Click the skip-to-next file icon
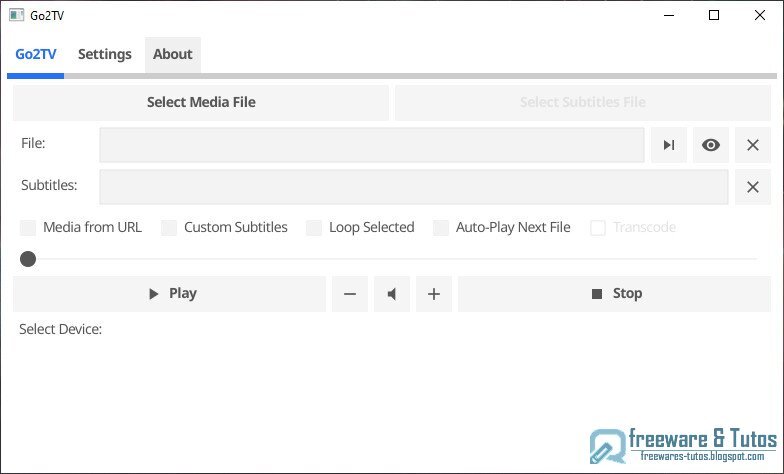The height and width of the screenshot is (474, 784). pos(668,145)
